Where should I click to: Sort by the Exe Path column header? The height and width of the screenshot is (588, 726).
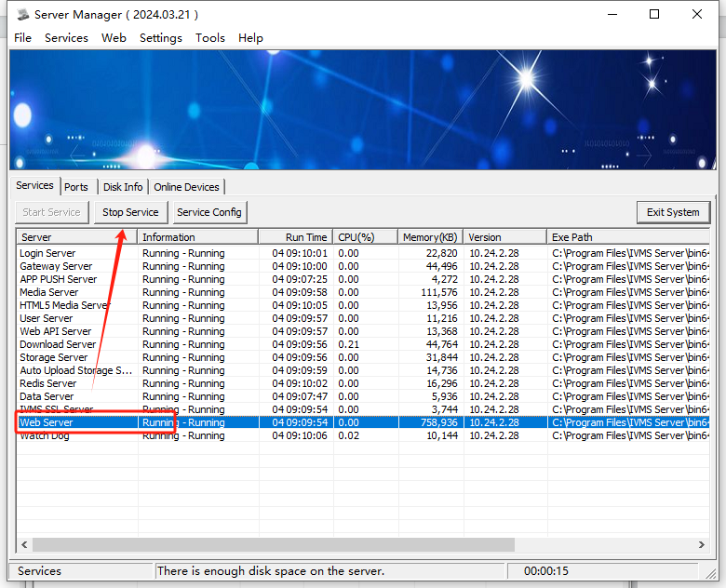(x=628, y=237)
